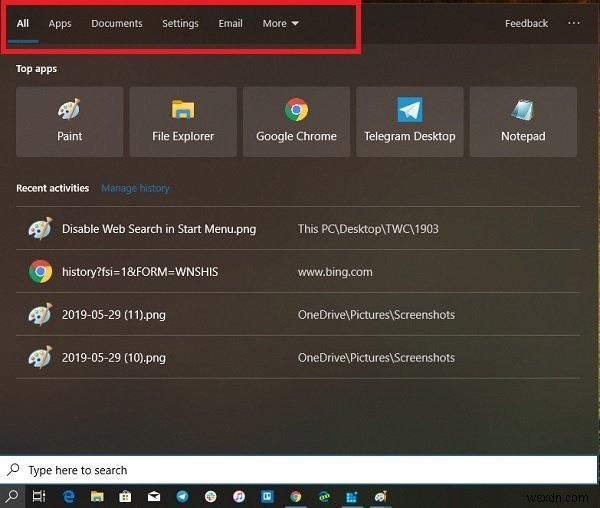Open recent file 2019-05-29 (11).png

(x=298, y=314)
